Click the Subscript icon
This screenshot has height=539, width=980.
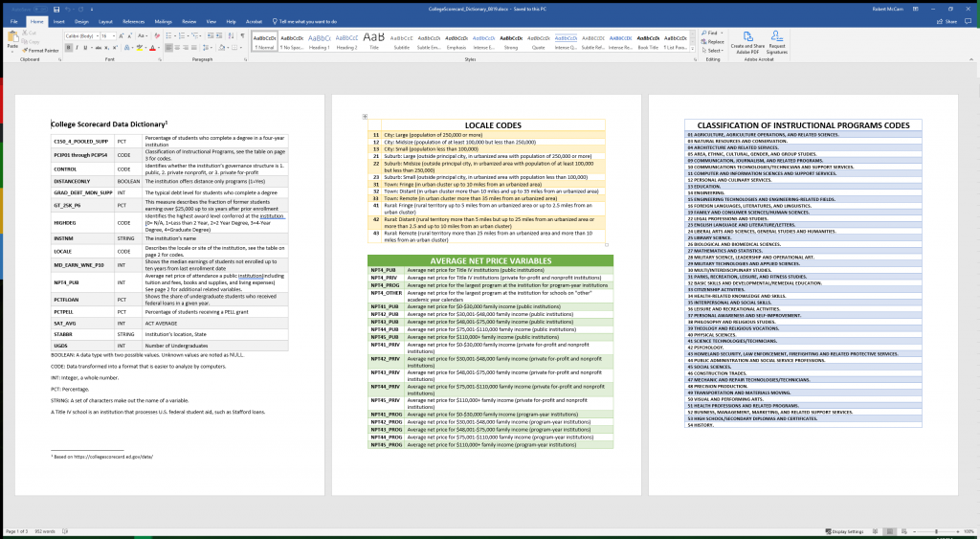106,48
